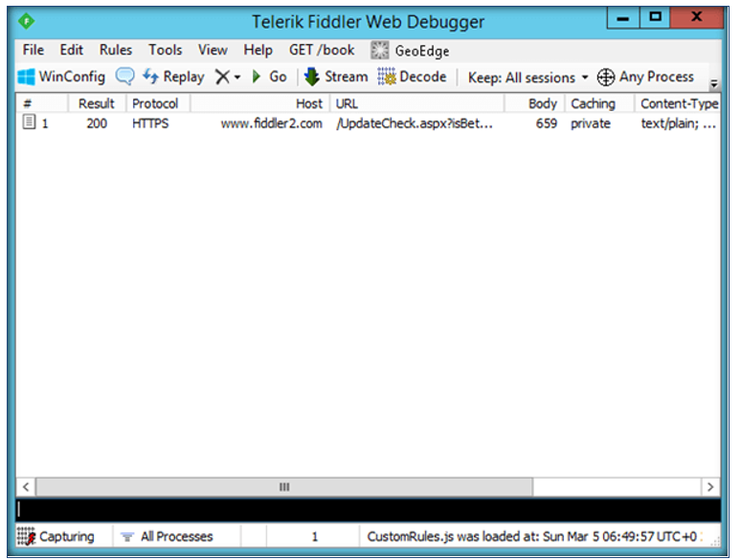Minimize the Fiddler window
The width and height of the screenshot is (741, 560).
[x=623, y=18]
